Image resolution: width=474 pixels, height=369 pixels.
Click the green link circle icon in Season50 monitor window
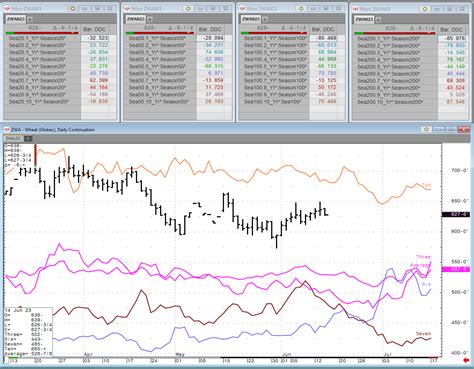point(188,9)
